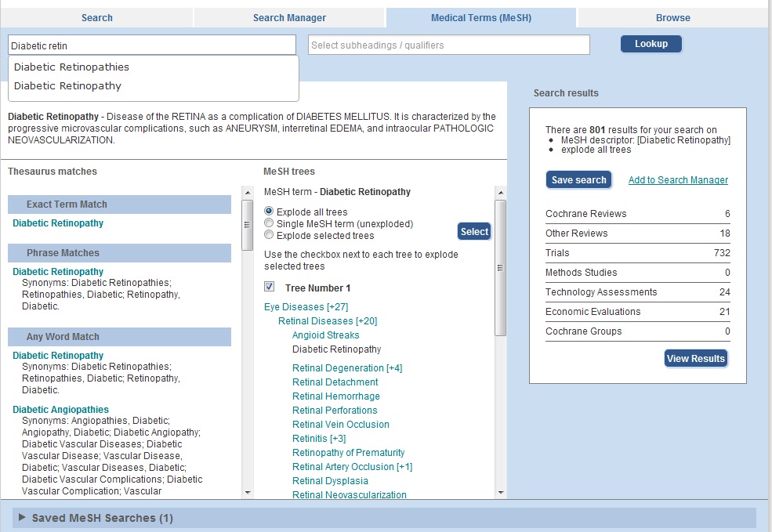Open Eye Diseases [+27] tree node
The width and height of the screenshot is (772, 532).
click(x=306, y=307)
